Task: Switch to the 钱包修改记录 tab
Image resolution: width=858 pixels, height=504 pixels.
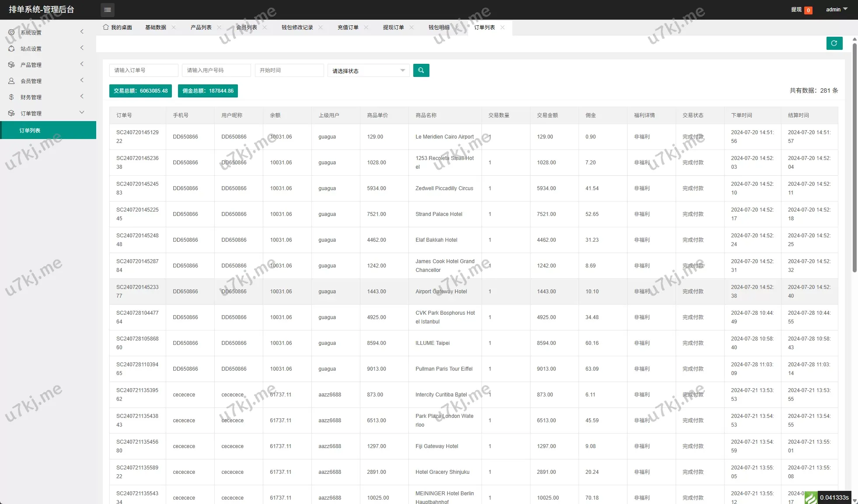Action: point(297,28)
